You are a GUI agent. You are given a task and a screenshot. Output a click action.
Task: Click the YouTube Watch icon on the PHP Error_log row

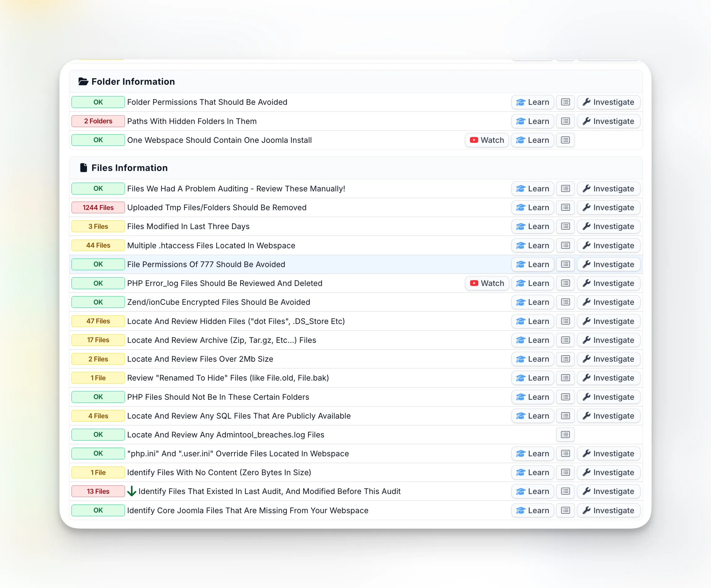click(474, 283)
